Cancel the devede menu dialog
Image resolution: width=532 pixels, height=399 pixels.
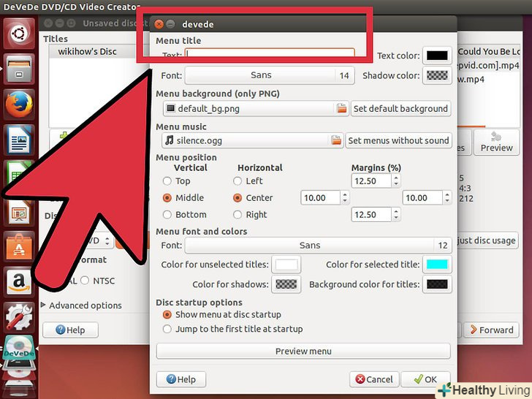(374, 379)
